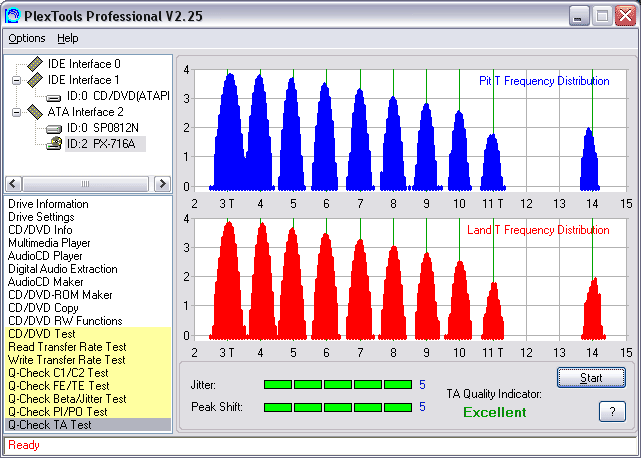This screenshot has width=641, height=458.
Task: Open Drive Settings
Action: click(x=41, y=217)
